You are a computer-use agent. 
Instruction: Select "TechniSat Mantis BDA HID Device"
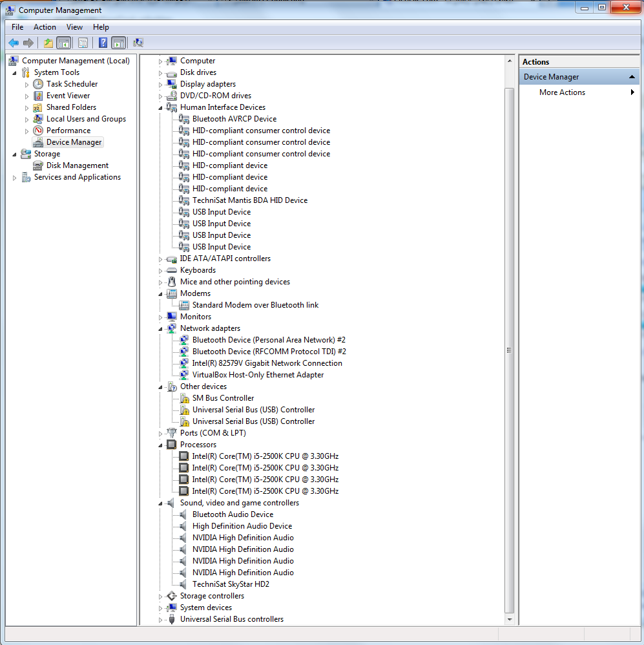250,200
